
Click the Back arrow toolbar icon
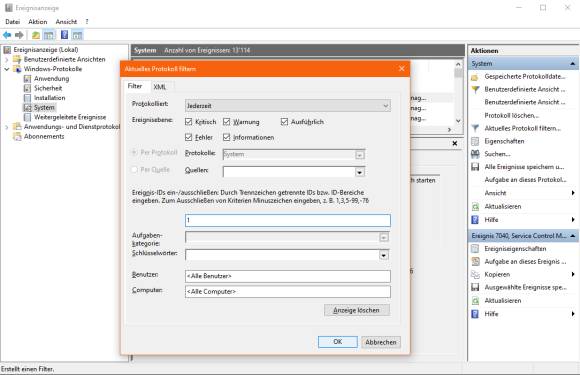point(7,35)
